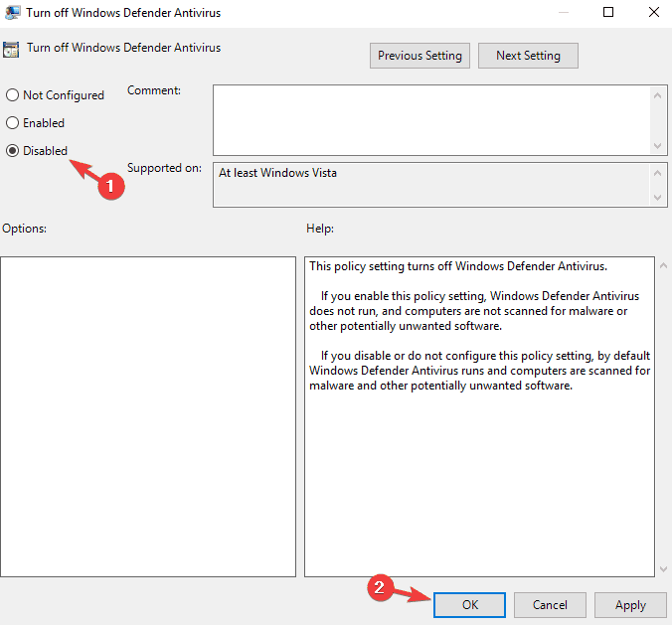
Task: Click the 'Supported on:' label
Action: [x=164, y=168]
